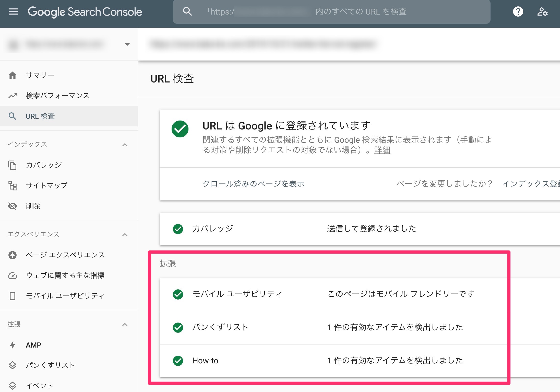Click the pages icon beside カバレッジ in sidebar
Image resolution: width=560 pixels, height=392 pixels.
point(13,165)
